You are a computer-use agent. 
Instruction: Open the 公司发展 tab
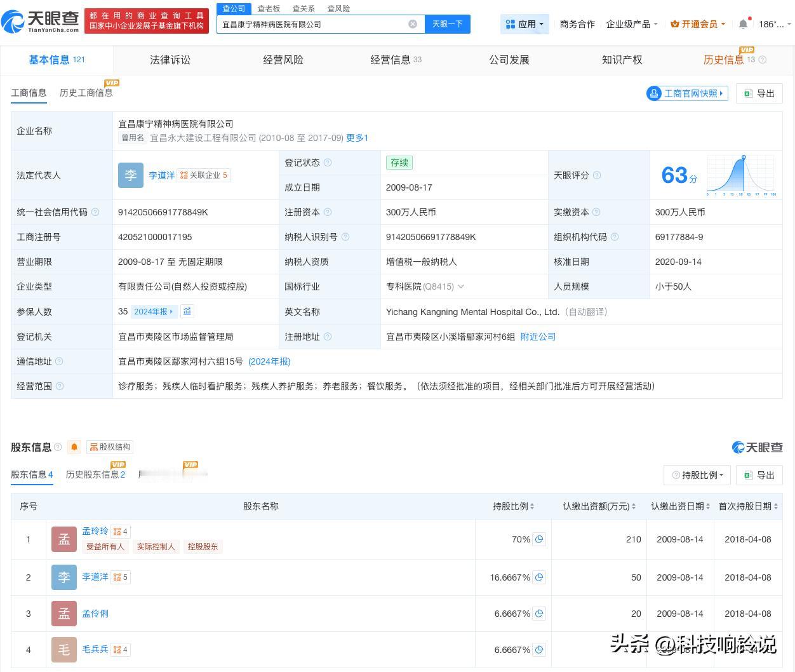(509, 60)
